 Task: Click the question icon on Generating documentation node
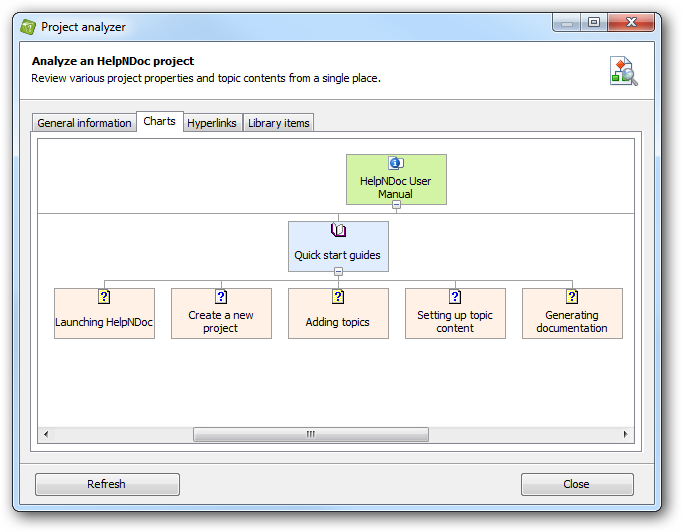point(572,297)
